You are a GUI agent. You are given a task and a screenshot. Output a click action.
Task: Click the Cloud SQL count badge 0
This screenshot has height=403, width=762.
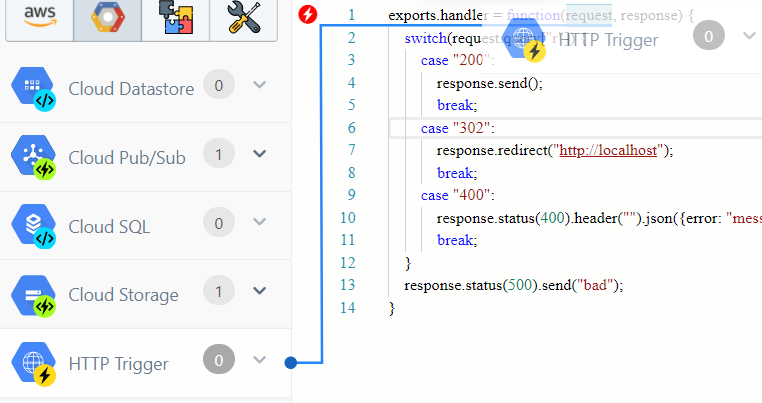coord(219,222)
